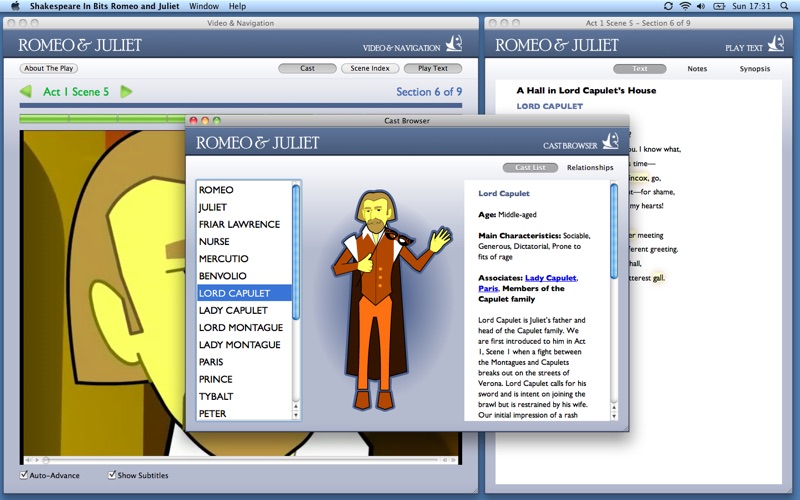This screenshot has height=500, width=800.
Task: Click the Cast button
Action: [x=307, y=68]
